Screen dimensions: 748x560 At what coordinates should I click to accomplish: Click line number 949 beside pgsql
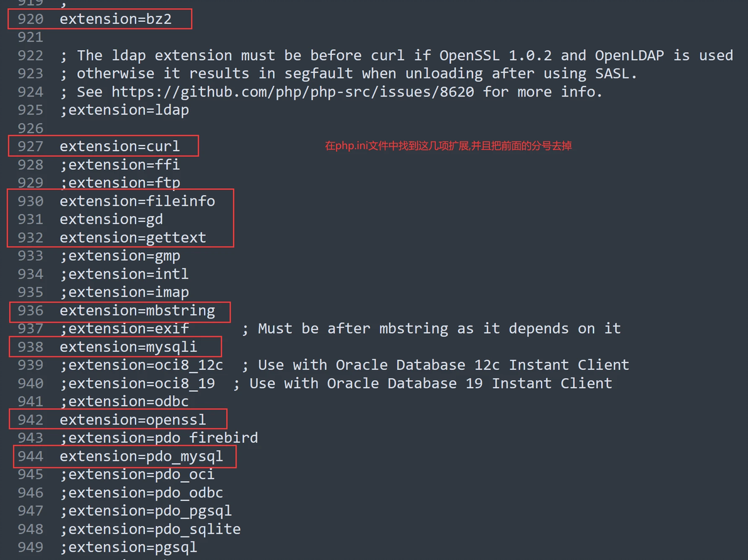click(x=30, y=547)
